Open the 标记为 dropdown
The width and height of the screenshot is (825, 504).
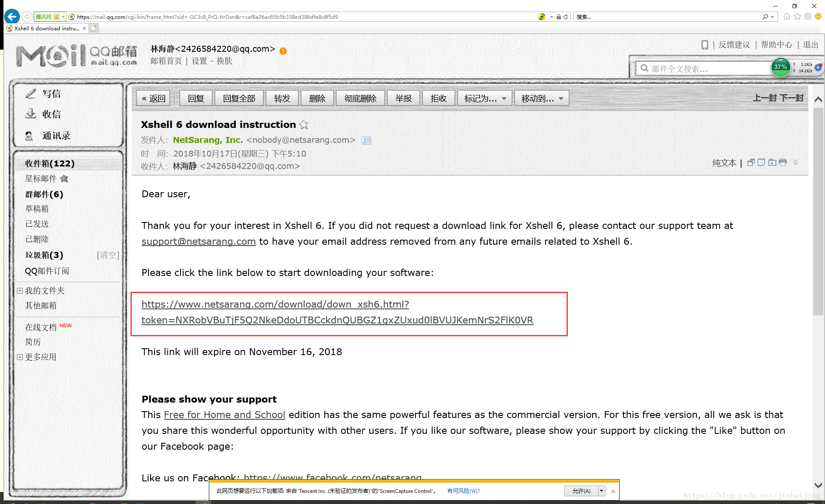click(x=485, y=98)
